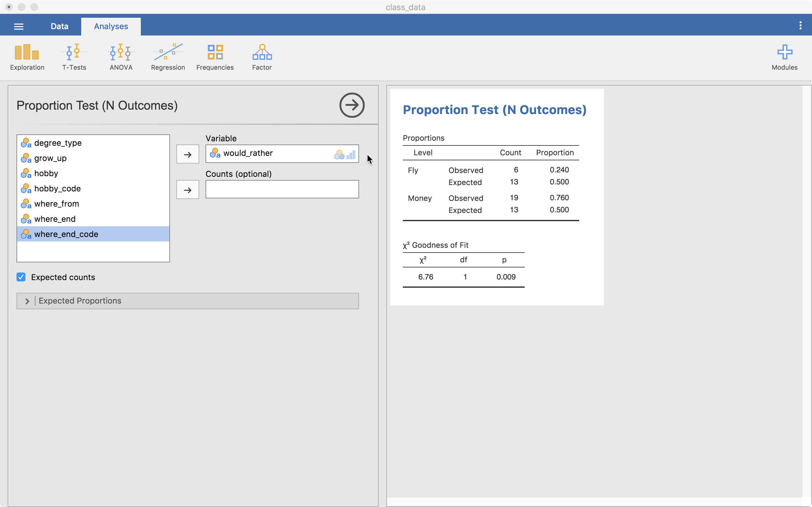Image resolution: width=812 pixels, height=507 pixels.
Task: Select the Data tab
Action: pyautogui.click(x=58, y=26)
